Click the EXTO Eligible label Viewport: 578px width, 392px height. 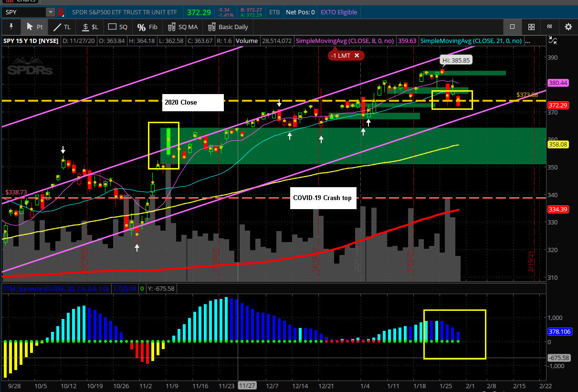[339, 12]
